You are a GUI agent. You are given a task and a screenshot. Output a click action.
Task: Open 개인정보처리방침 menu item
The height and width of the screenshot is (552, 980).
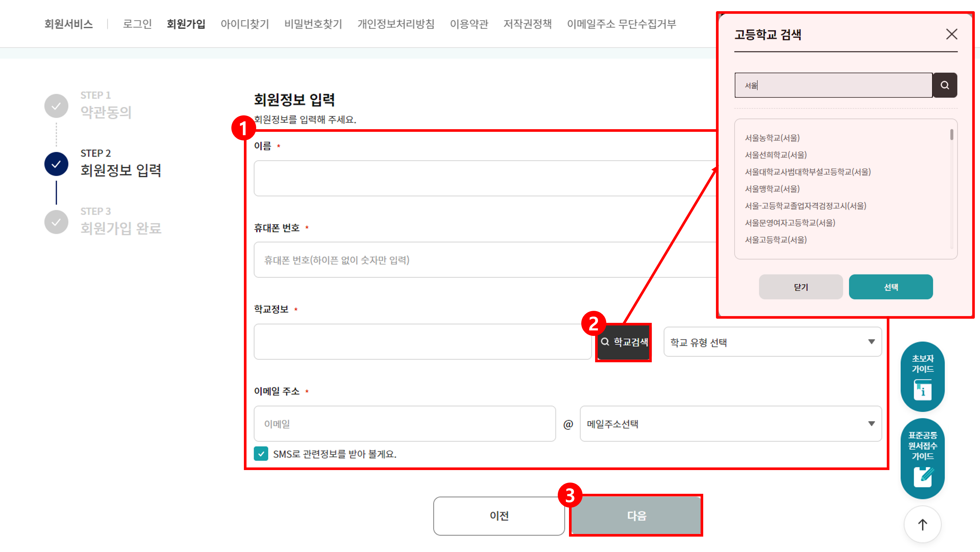click(396, 24)
